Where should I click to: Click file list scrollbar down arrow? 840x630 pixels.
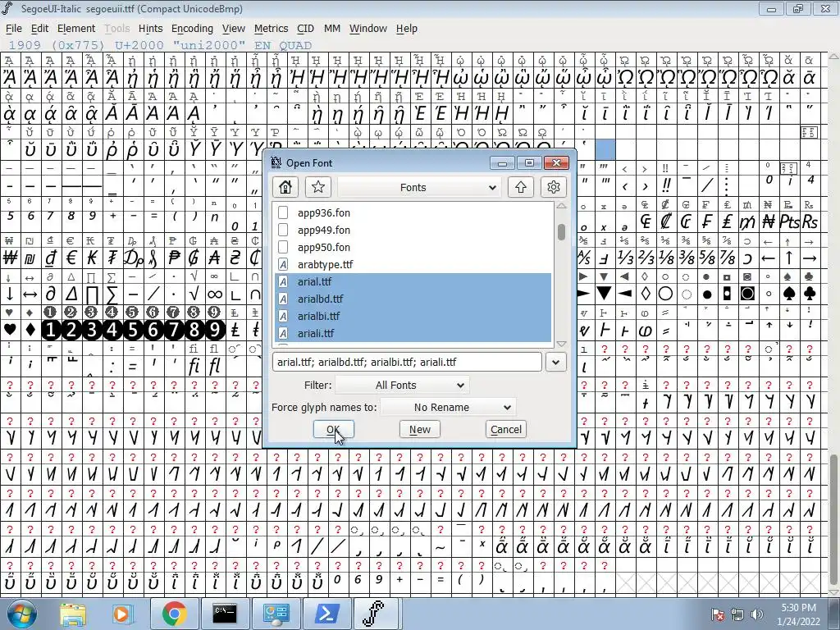(x=561, y=344)
